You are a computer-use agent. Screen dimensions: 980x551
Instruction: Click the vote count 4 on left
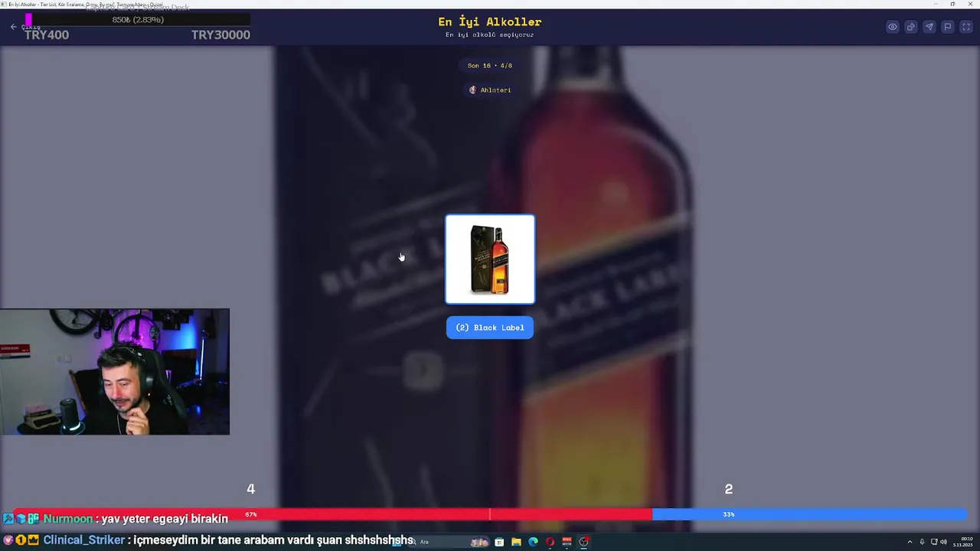pos(250,489)
